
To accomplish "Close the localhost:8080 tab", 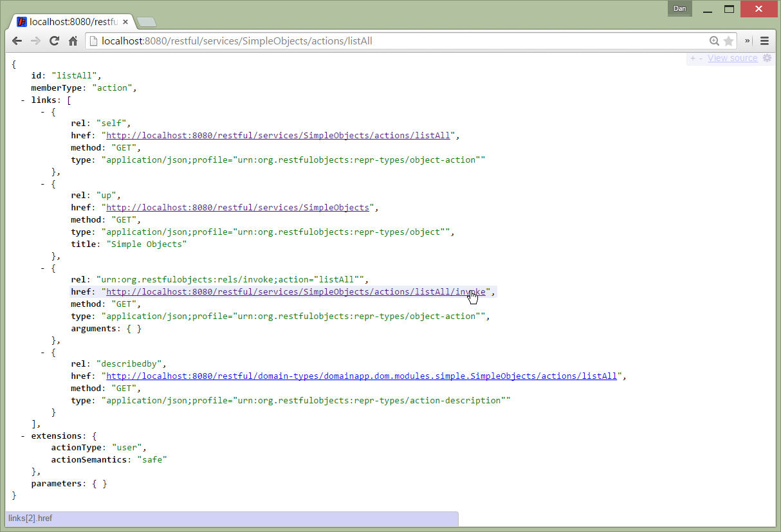I will pyautogui.click(x=125, y=22).
